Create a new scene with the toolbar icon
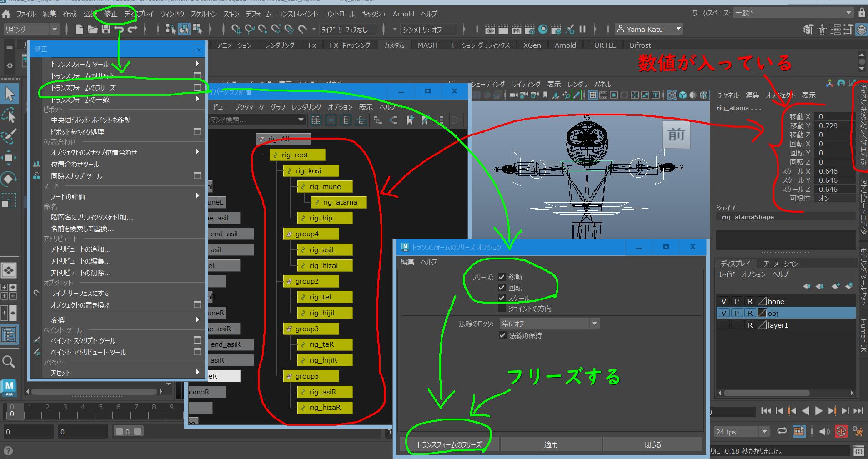Viewport: 868px width, 459px height. [79, 30]
